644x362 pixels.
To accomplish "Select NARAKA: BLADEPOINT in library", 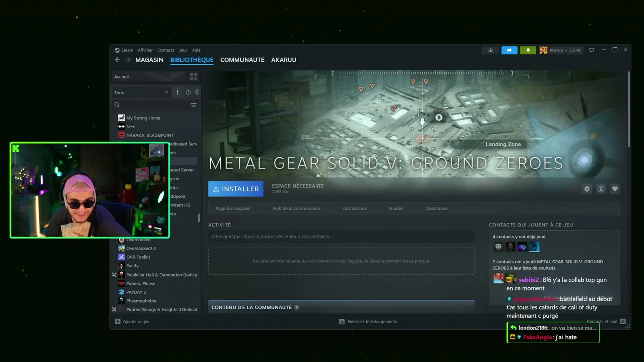I will (x=150, y=135).
